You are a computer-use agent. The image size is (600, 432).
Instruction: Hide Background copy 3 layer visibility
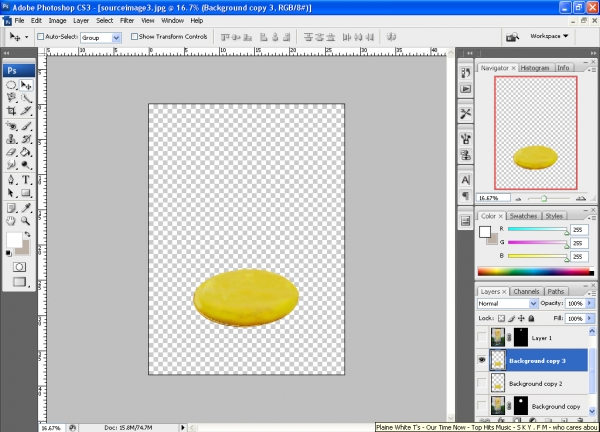(482, 360)
